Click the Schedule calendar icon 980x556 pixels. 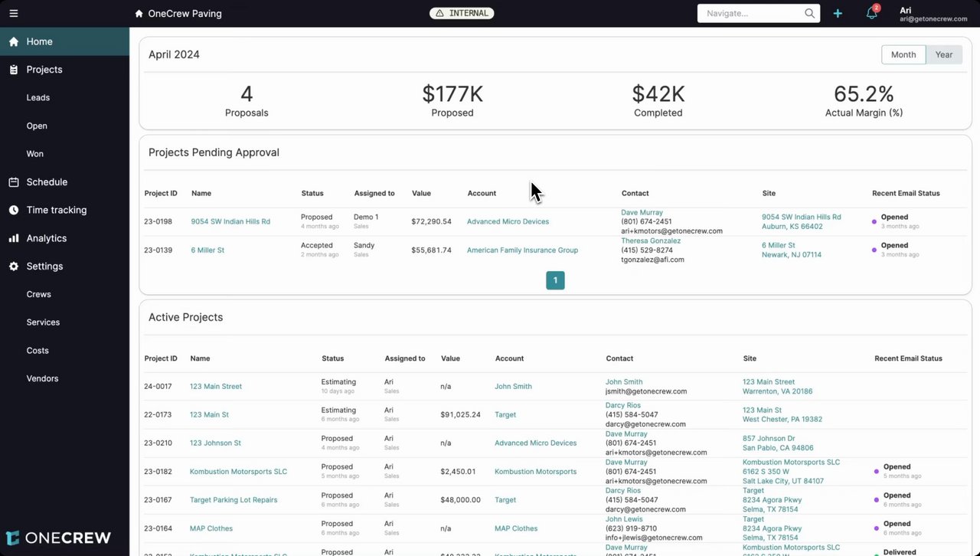click(x=14, y=182)
